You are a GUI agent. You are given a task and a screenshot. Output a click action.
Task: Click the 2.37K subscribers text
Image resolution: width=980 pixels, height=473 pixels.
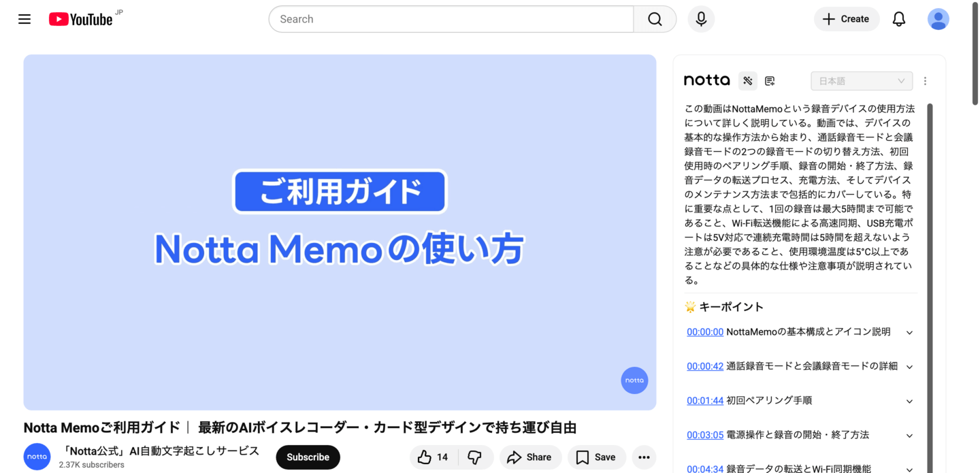coord(92,465)
